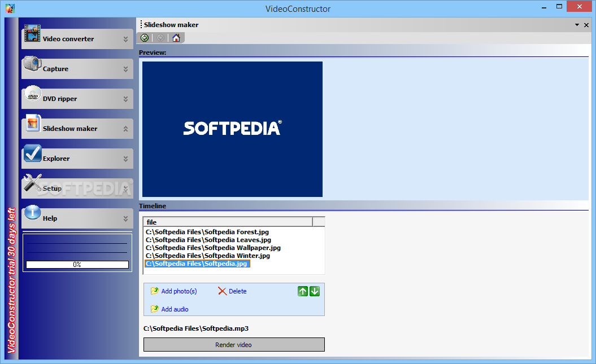Select Softpedia Leaves.jpg in the timeline
This screenshot has width=596, height=364.
(x=208, y=240)
